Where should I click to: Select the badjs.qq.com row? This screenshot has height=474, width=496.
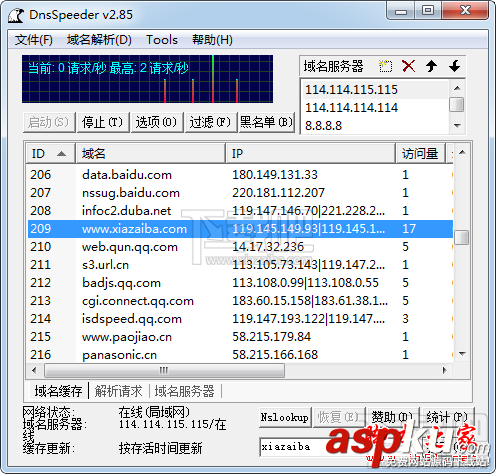[240, 283]
